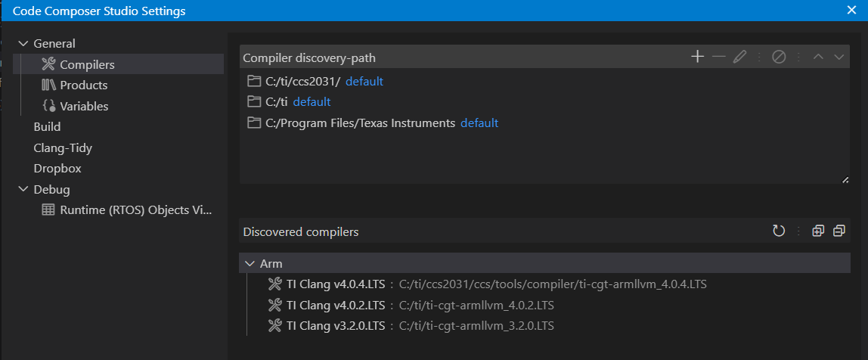Add a new compiler discovery path
This screenshot has width=868, height=360.
[697, 57]
